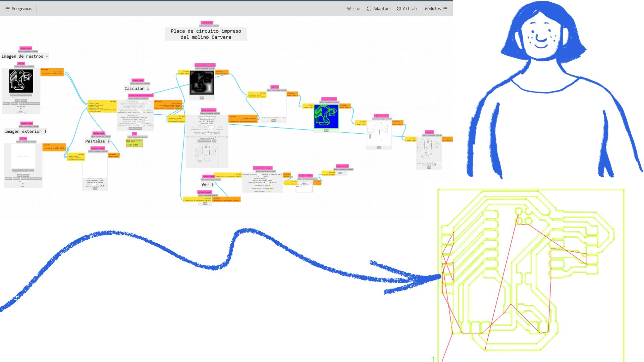Toggle the ordenar distancia checkbox in vectorizar module

click(x=435, y=165)
